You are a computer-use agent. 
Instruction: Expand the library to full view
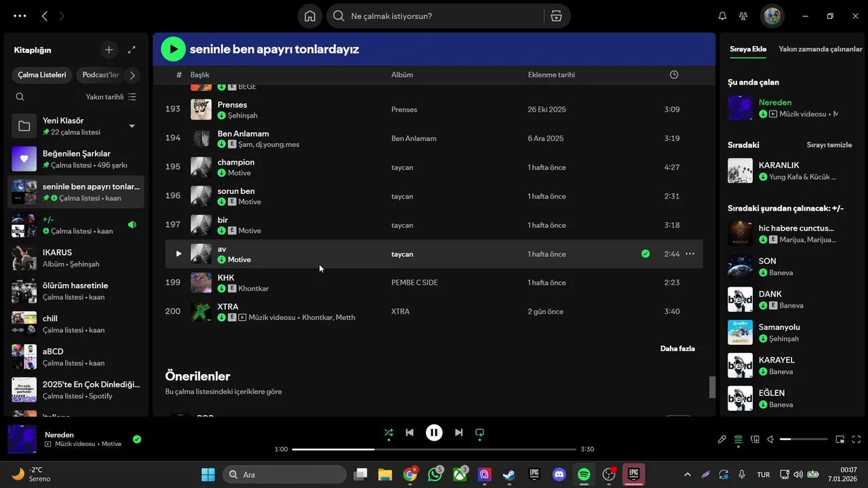(x=132, y=49)
